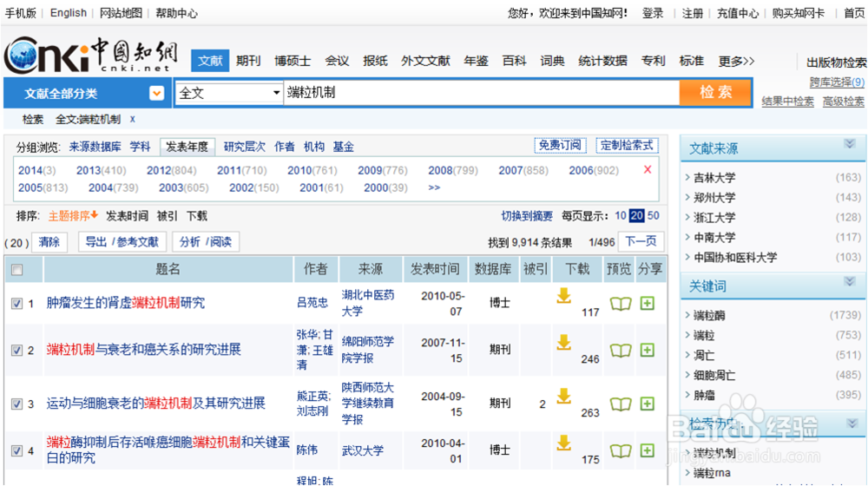Open source 武汉大学 in row 4

(x=363, y=450)
